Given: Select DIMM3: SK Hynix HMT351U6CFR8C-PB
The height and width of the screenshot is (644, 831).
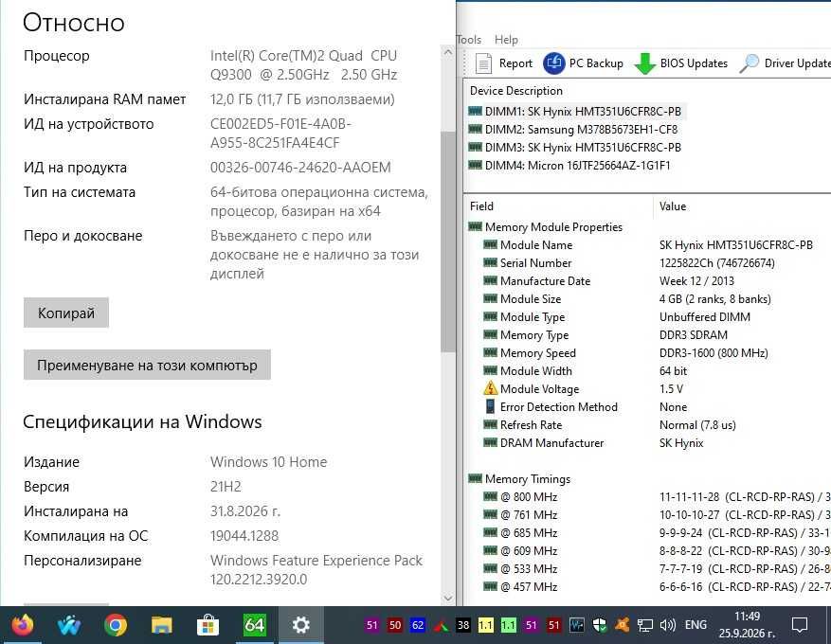Looking at the screenshot, I should click(x=575, y=147).
